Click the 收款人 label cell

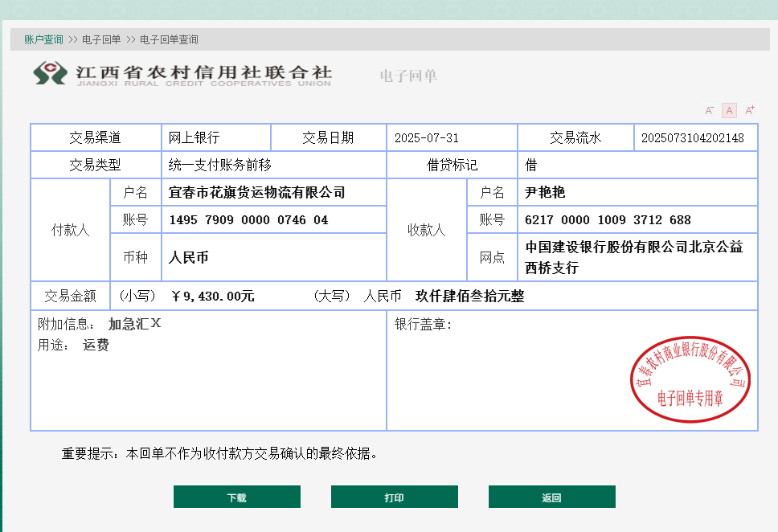coord(427,230)
